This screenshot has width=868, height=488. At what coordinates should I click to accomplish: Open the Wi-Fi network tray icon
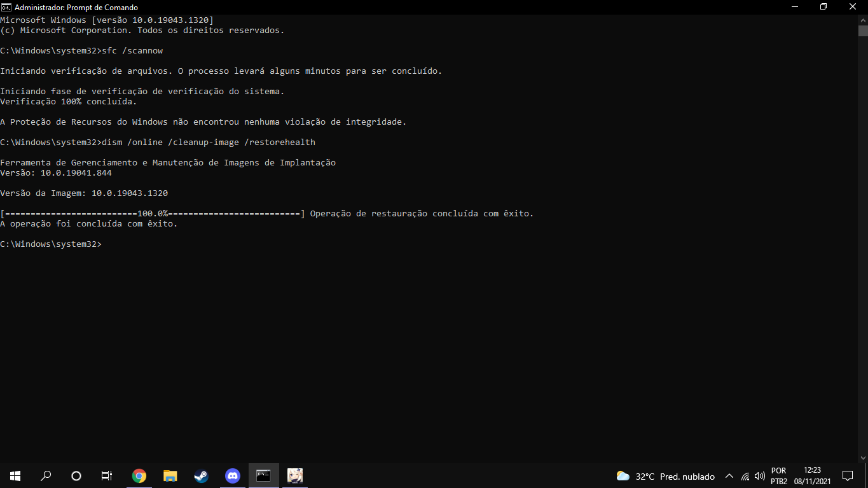click(745, 476)
